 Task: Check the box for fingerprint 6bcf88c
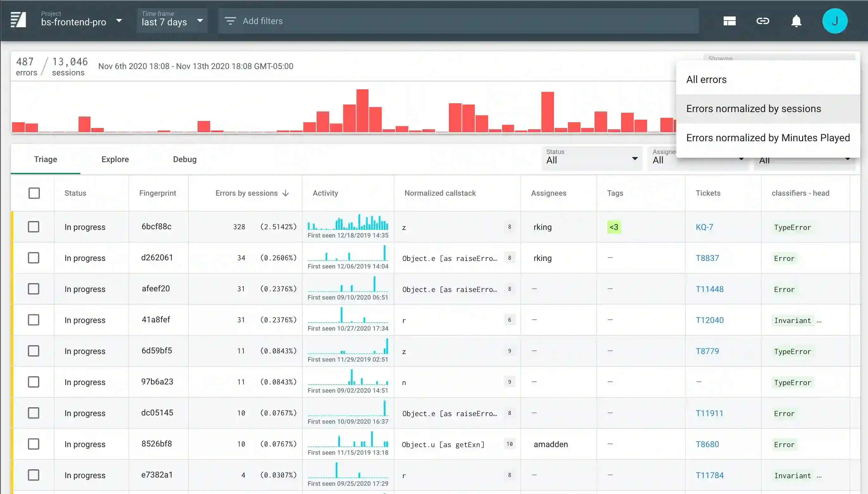(34, 227)
